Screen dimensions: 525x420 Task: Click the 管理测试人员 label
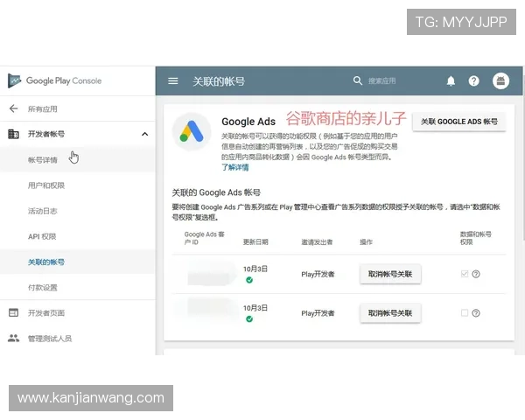pos(50,339)
